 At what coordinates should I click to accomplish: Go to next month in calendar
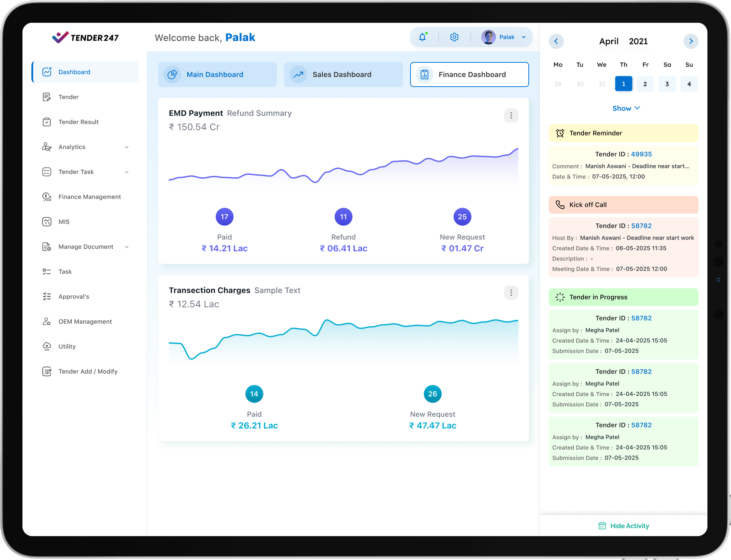[691, 41]
